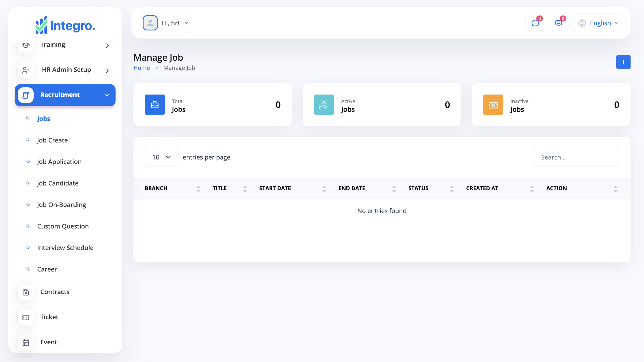Image resolution: width=644 pixels, height=362 pixels.
Task: Click the Search input field
Action: [x=576, y=157]
